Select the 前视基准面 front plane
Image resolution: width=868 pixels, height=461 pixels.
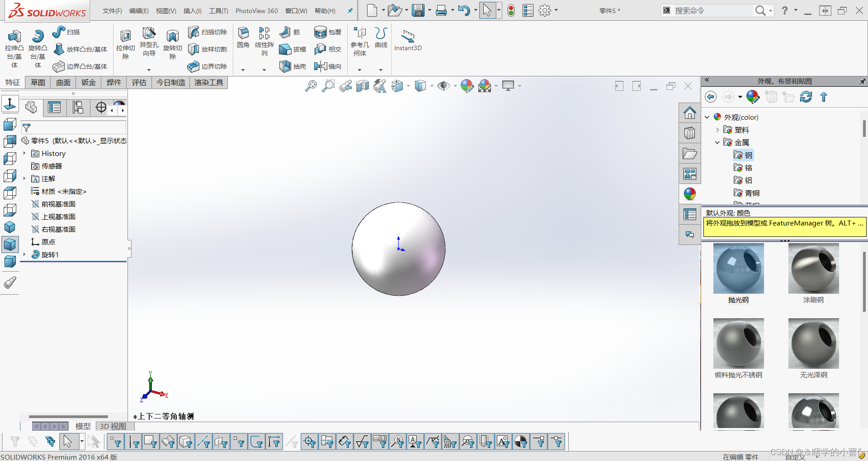(53, 204)
